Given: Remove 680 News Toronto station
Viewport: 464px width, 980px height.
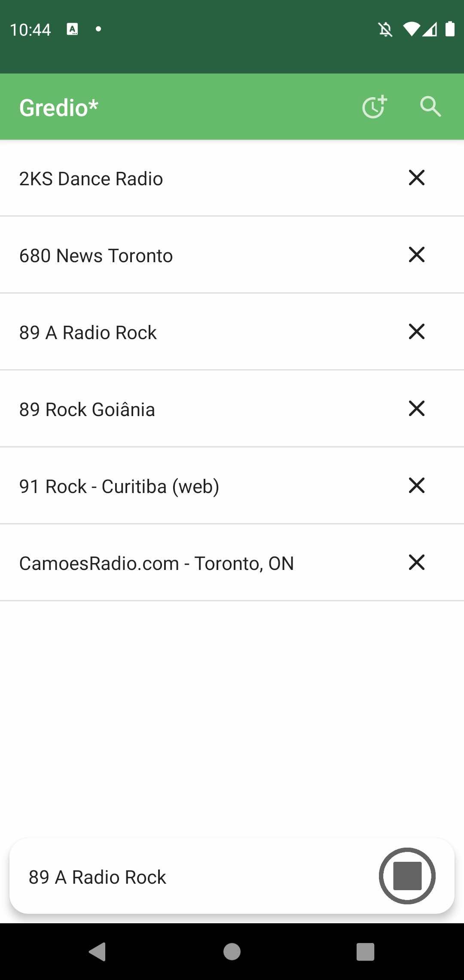Looking at the screenshot, I should (x=416, y=254).
